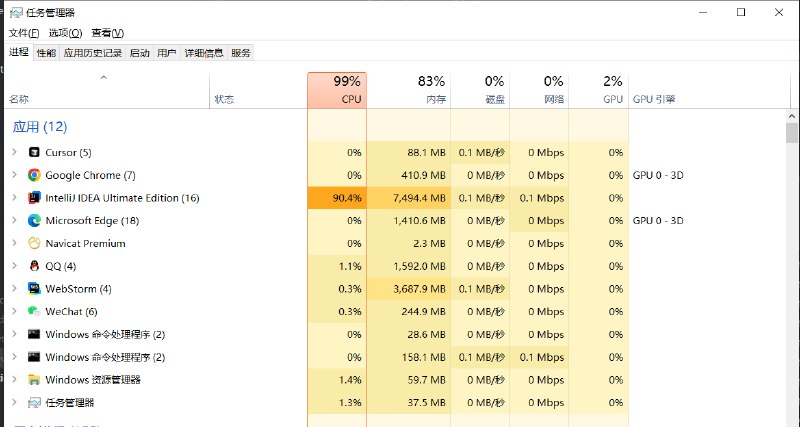Open the 选项(O) menu
The height and width of the screenshot is (427, 800).
click(65, 33)
